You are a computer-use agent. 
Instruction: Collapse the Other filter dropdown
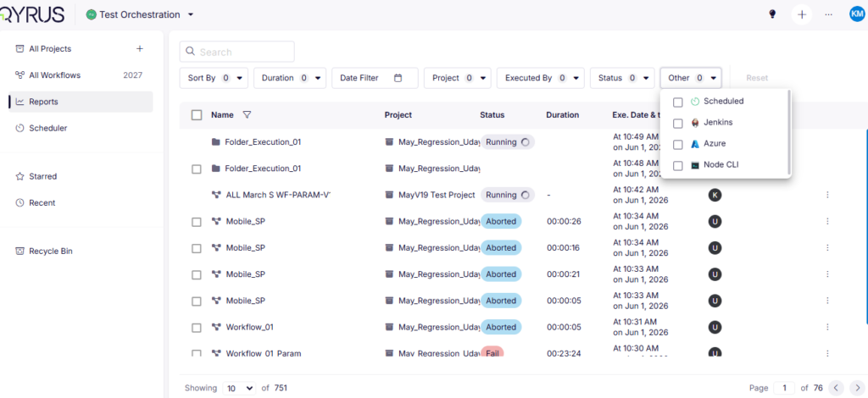pyautogui.click(x=691, y=78)
